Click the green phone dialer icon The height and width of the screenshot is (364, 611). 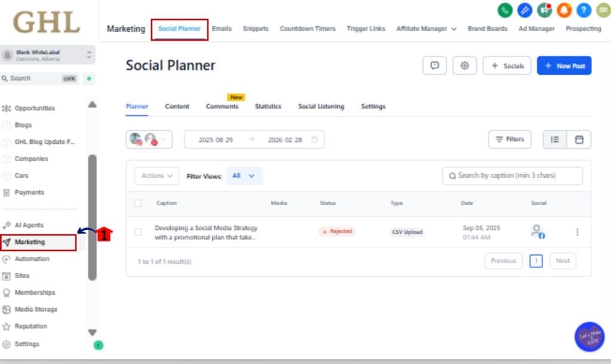click(505, 10)
